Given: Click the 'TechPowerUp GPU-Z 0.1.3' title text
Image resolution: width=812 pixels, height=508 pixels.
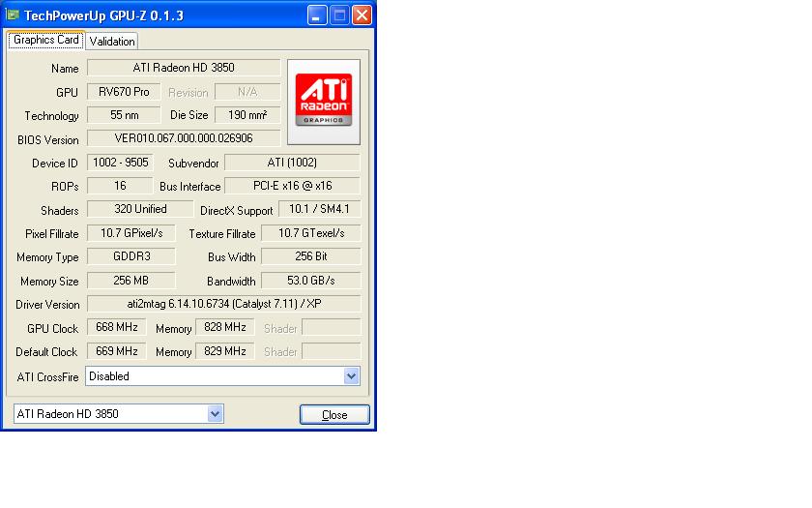Looking at the screenshot, I should pos(103,15).
